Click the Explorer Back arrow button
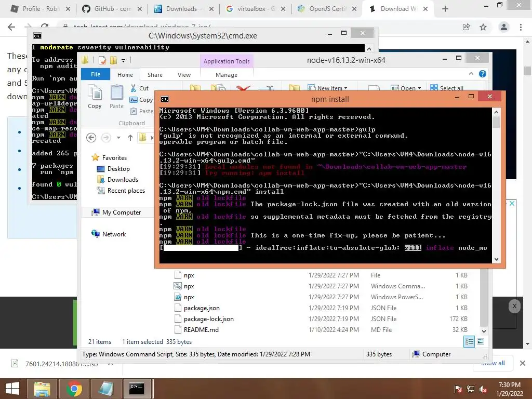Viewport: 532px width, 399px height. point(91,137)
